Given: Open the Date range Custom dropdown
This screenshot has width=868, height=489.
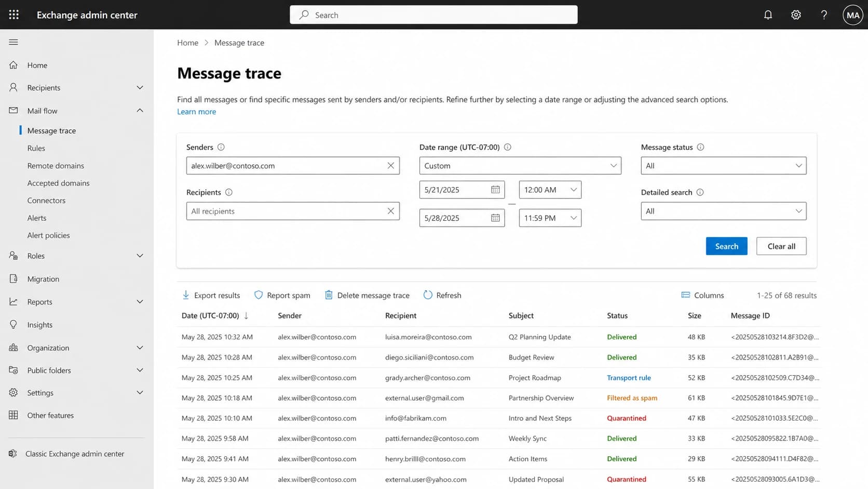Looking at the screenshot, I should (x=520, y=166).
